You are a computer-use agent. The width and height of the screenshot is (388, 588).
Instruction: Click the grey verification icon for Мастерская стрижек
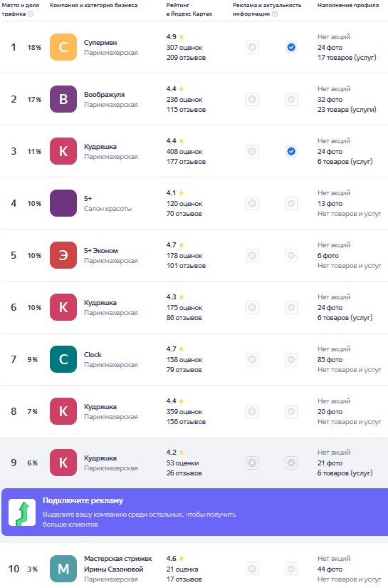tap(291, 569)
